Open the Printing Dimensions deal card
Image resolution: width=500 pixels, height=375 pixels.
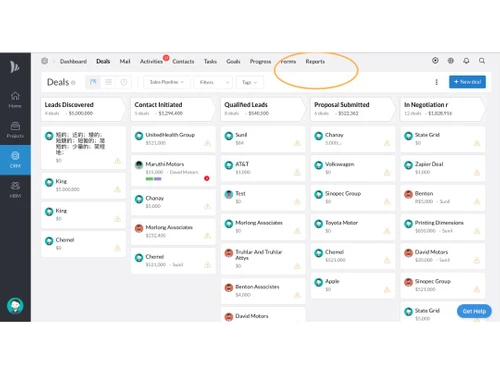tap(443, 227)
